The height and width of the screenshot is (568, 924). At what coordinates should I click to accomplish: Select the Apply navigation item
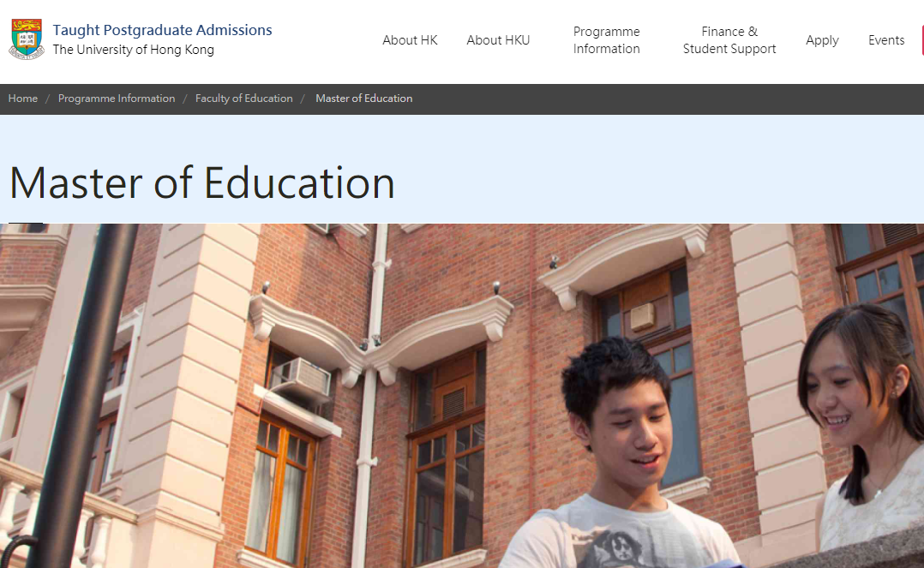click(x=822, y=40)
